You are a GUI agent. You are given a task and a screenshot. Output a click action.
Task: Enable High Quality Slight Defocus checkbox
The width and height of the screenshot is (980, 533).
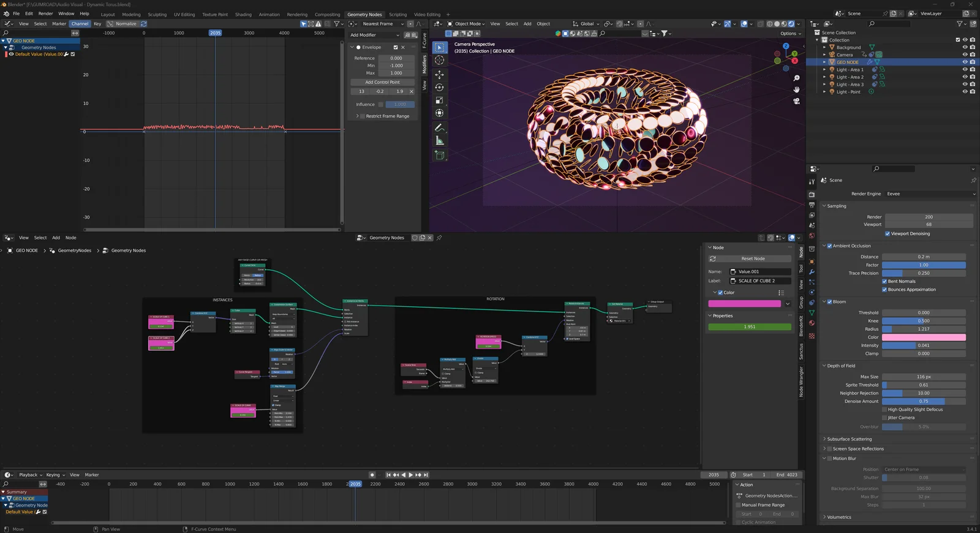884,409
